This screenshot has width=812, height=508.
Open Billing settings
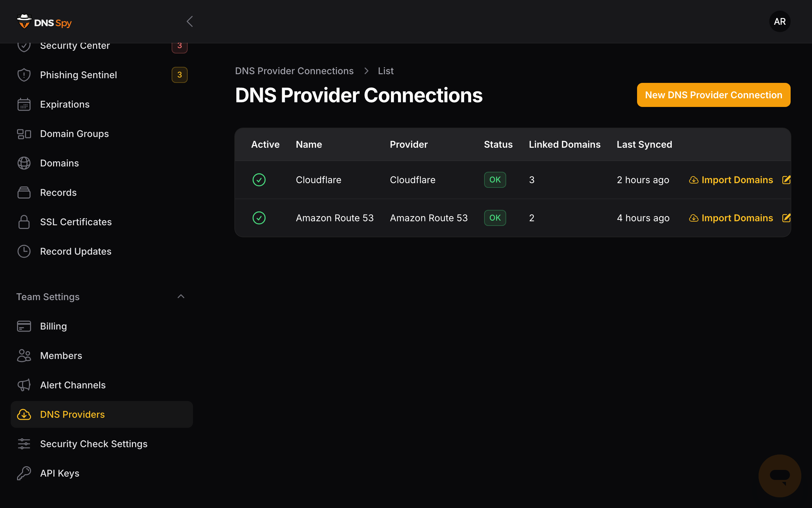click(102, 326)
